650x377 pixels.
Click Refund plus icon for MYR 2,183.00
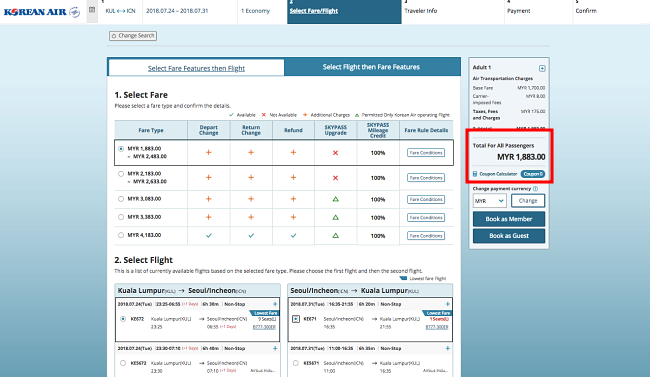[293, 178]
